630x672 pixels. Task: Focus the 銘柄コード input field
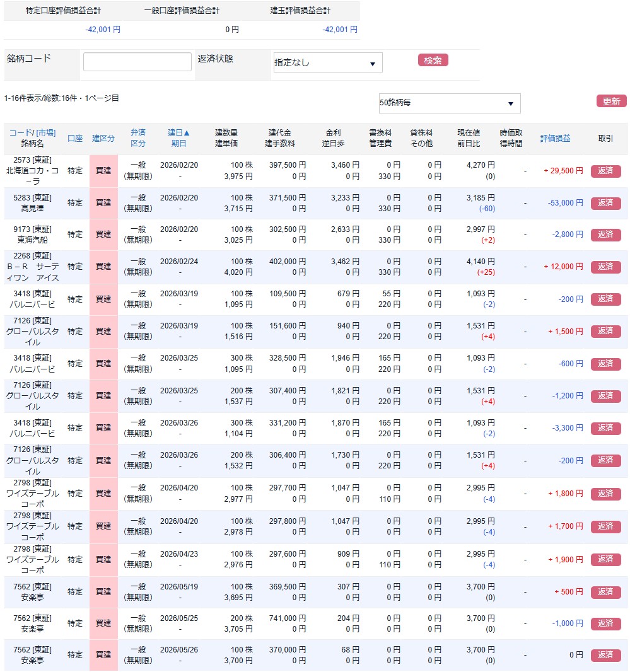137,62
